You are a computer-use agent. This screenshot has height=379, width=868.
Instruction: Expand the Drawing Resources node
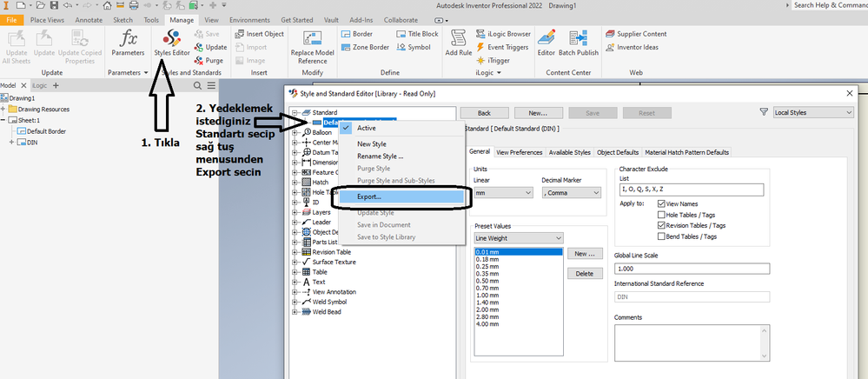pos(3,109)
